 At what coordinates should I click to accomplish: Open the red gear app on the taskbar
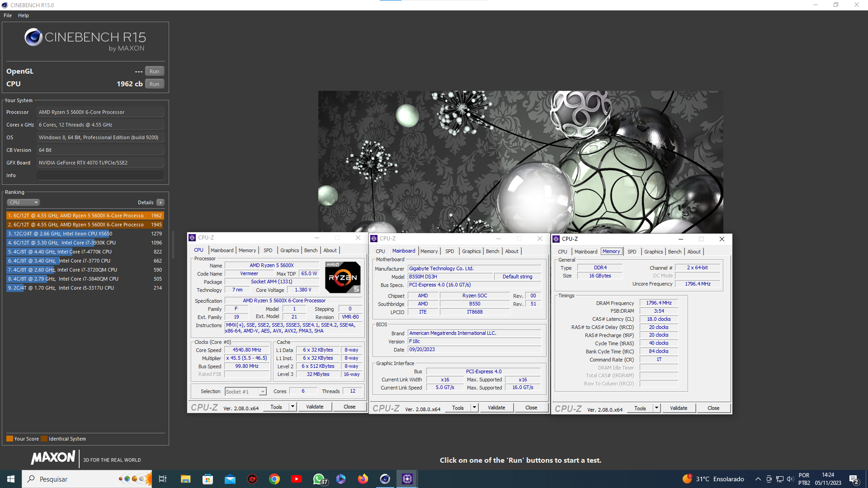pyautogui.click(x=252, y=479)
